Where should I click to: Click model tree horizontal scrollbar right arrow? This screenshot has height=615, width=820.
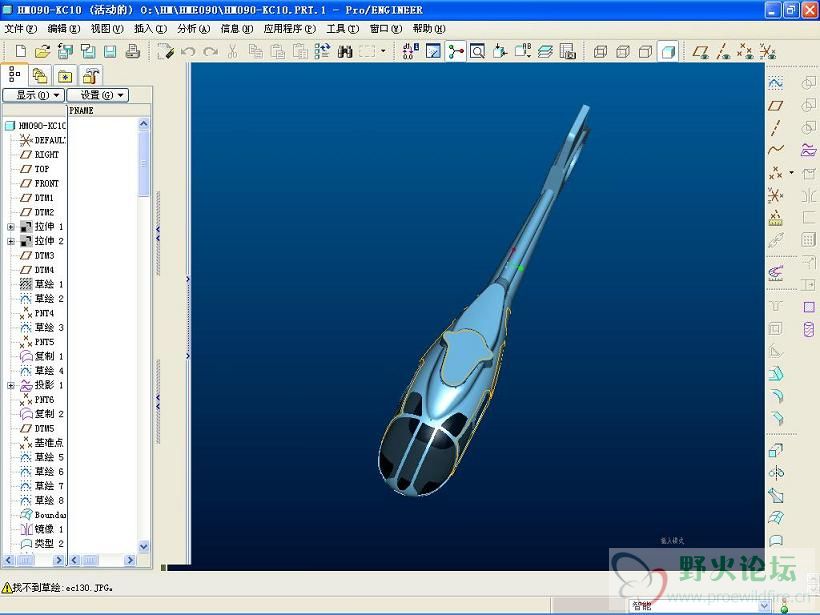coord(59,560)
